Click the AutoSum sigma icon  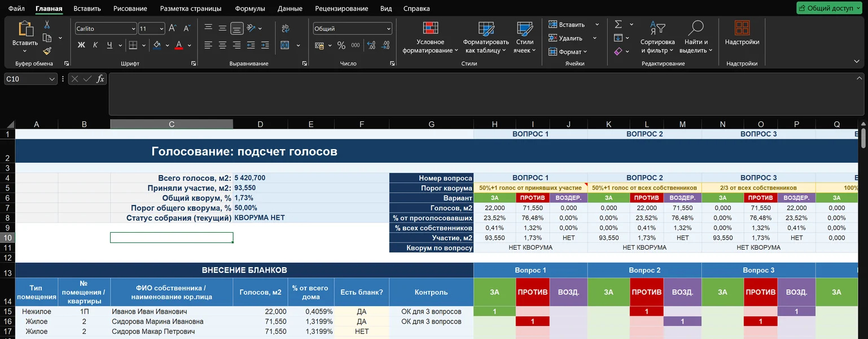pyautogui.click(x=618, y=24)
